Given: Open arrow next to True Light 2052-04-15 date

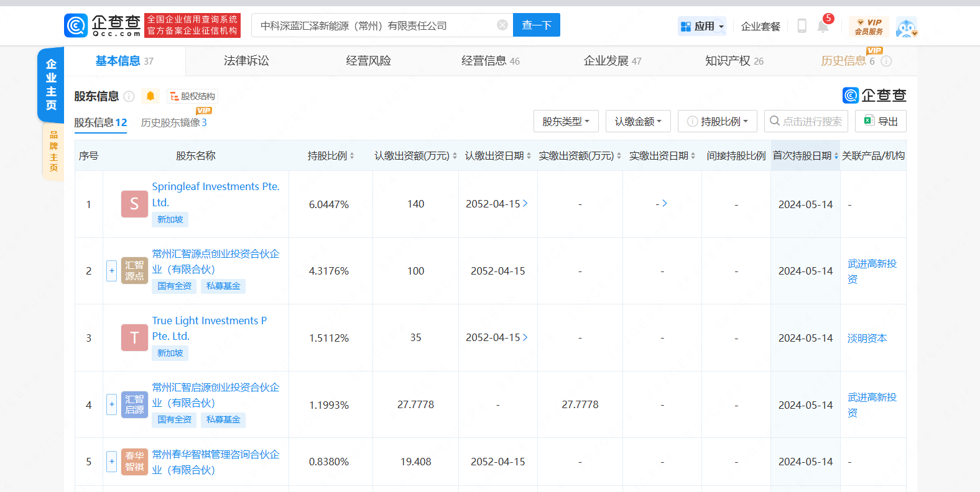Looking at the screenshot, I should point(525,337).
